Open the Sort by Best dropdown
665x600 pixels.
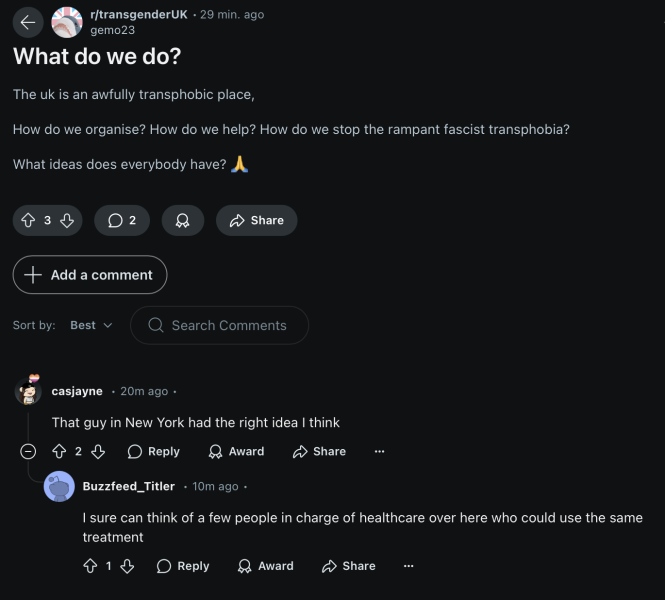point(91,325)
